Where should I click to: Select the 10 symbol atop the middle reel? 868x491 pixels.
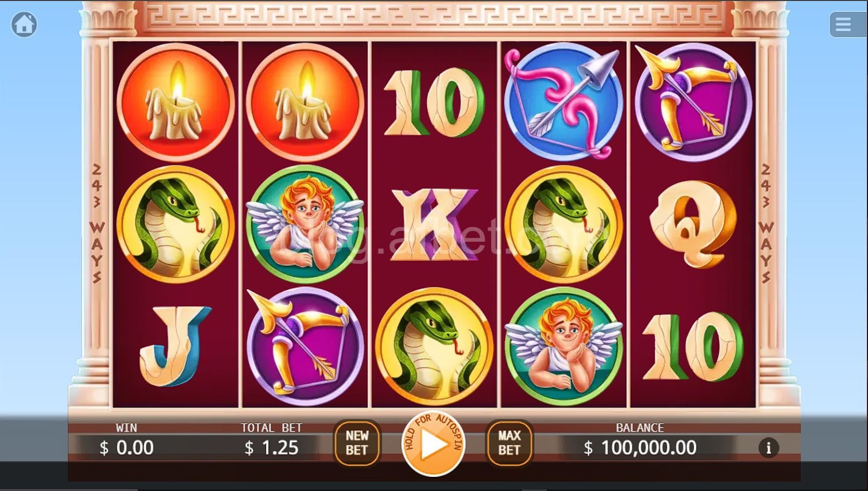pos(433,102)
